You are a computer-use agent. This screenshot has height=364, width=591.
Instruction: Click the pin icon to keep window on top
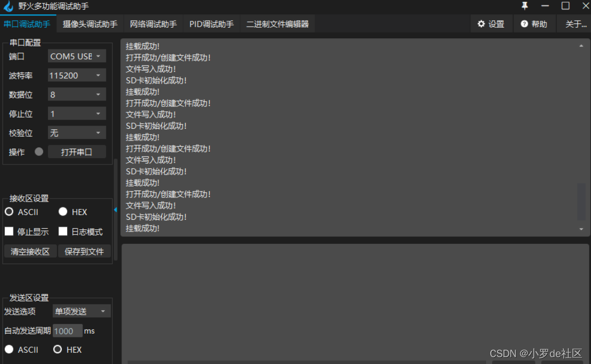pos(524,6)
